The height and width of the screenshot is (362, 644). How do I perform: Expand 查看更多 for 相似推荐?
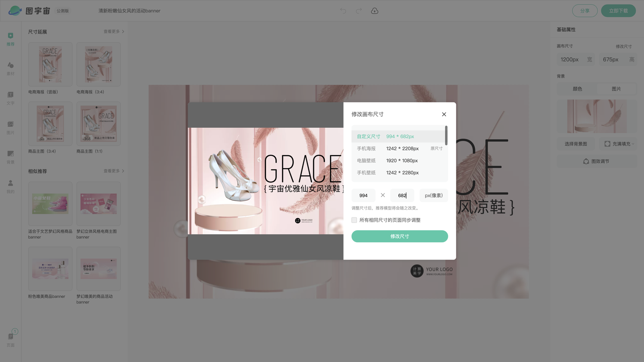[114, 171]
